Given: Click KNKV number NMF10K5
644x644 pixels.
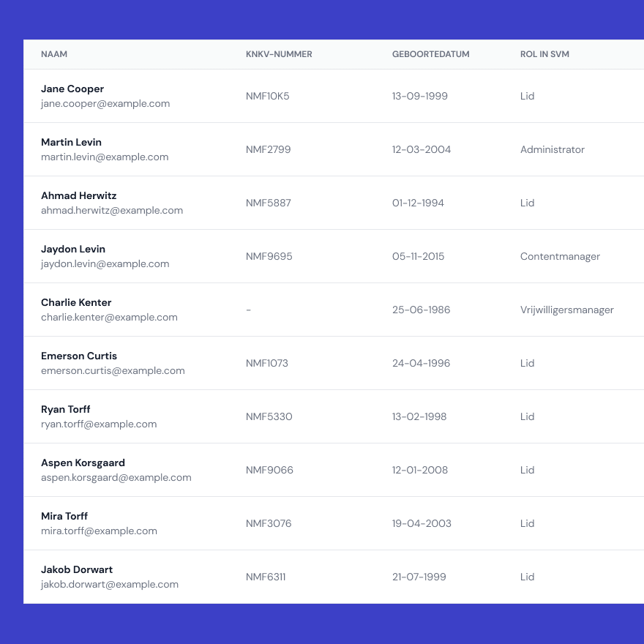Looking at the screenshot, I should (268, 96).
